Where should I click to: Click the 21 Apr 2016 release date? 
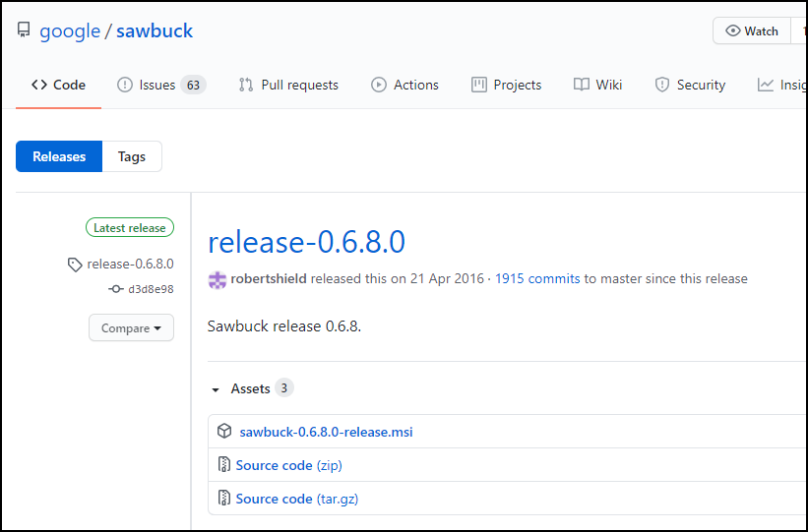[x=447, y=278]
